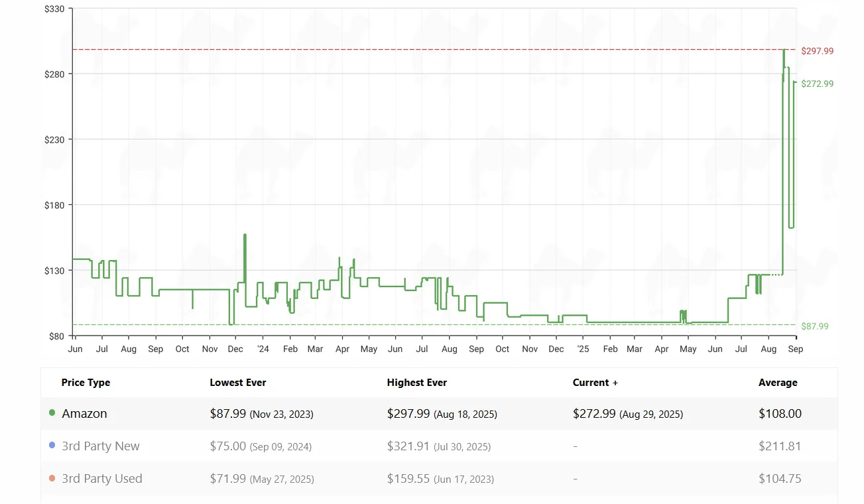Click the $71.99 3rd Party Used lowest price

tap(228, 478)
